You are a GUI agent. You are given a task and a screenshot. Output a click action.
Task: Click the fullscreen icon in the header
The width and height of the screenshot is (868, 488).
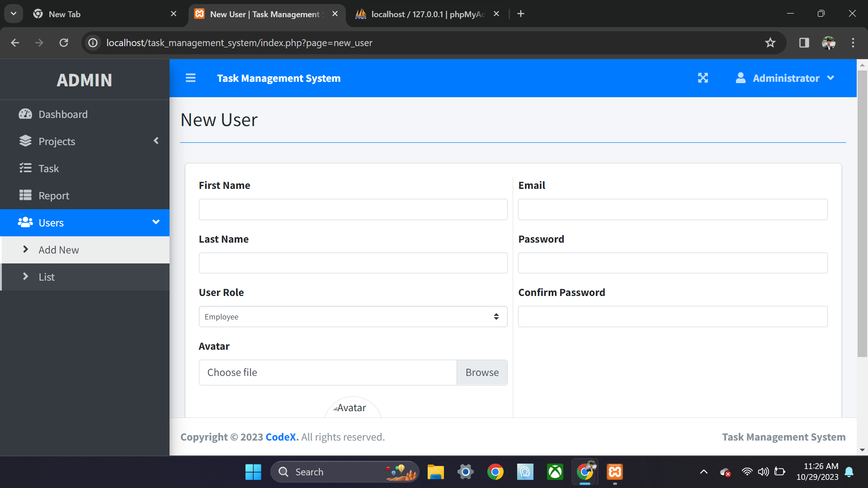(x=703, y=78)
